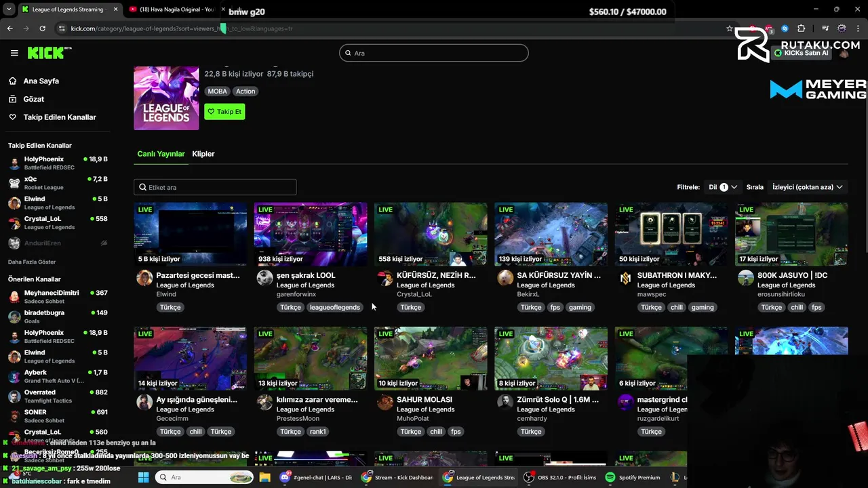Image resolution: width=868 pixels, height=488 pixels.
Task: Open the Shazam browser extension
Action: (x=785, y=28)
